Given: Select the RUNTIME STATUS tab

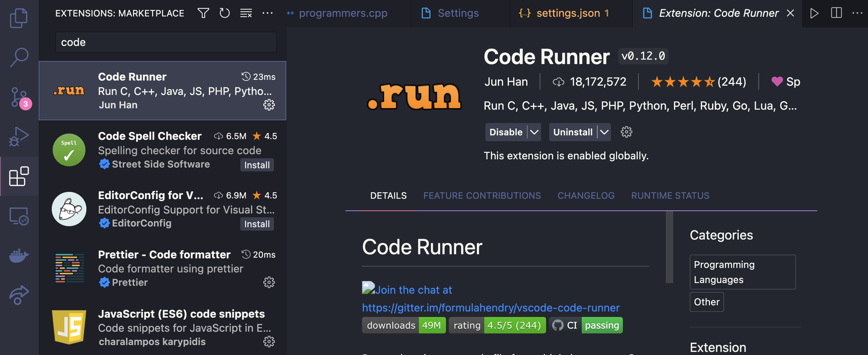Looking at the screenshot, I should (670, 196).
